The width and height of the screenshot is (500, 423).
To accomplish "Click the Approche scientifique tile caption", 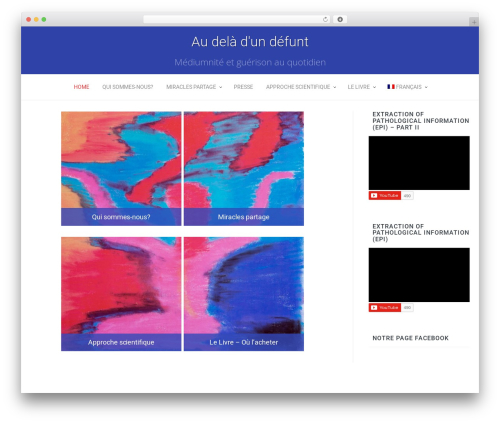I will 121,342.
